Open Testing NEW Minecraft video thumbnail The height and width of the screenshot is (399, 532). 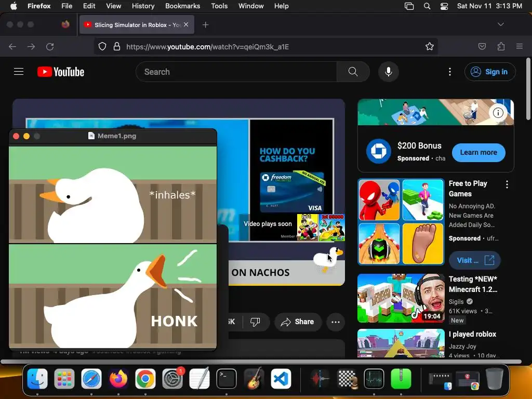coord(401,298)
